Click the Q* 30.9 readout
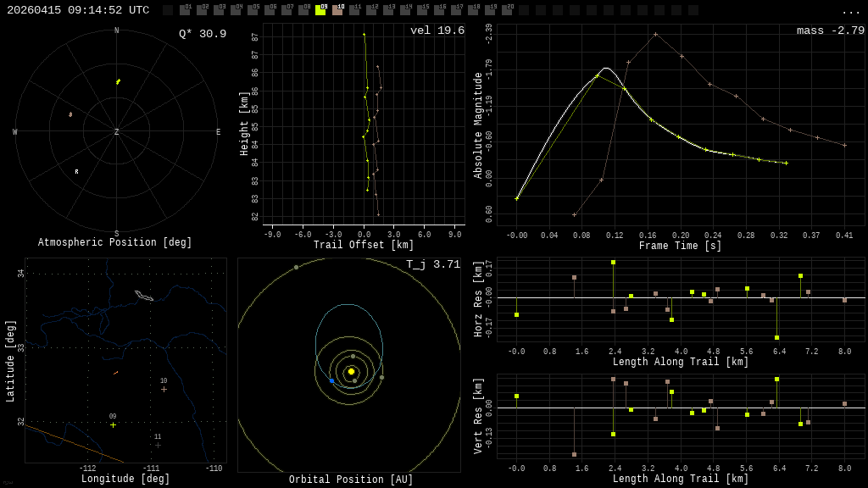The height and width of the screenshot is (488, 868). 202,34
